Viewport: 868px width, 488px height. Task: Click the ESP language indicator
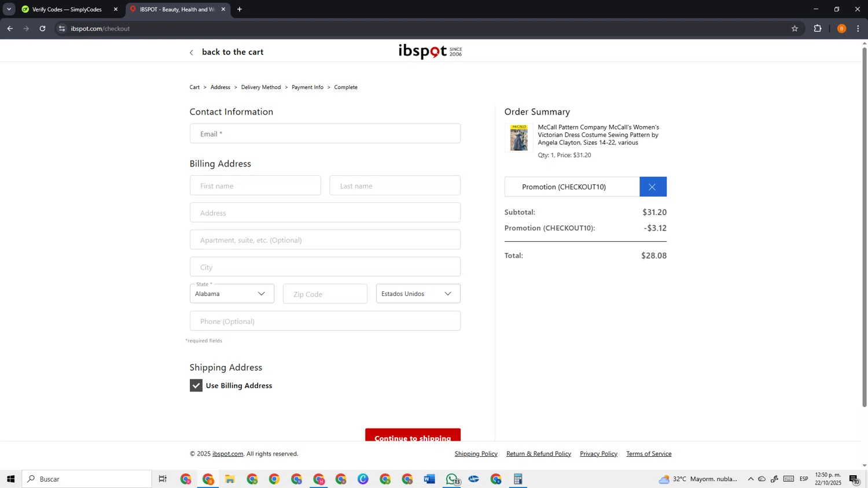click(804, 479)
